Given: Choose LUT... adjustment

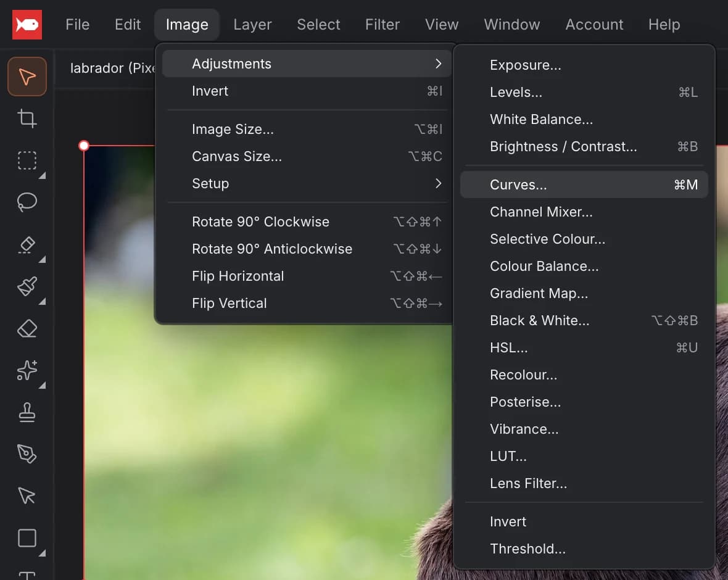Looking at the screenshot, I should pyautogui.click(x=584, y=456).
